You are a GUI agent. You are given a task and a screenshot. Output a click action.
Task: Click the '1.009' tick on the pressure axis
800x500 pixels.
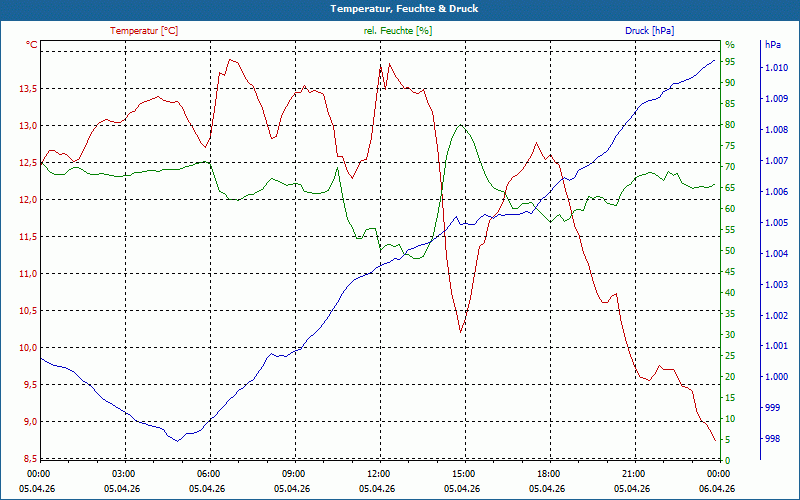point(777,98)
